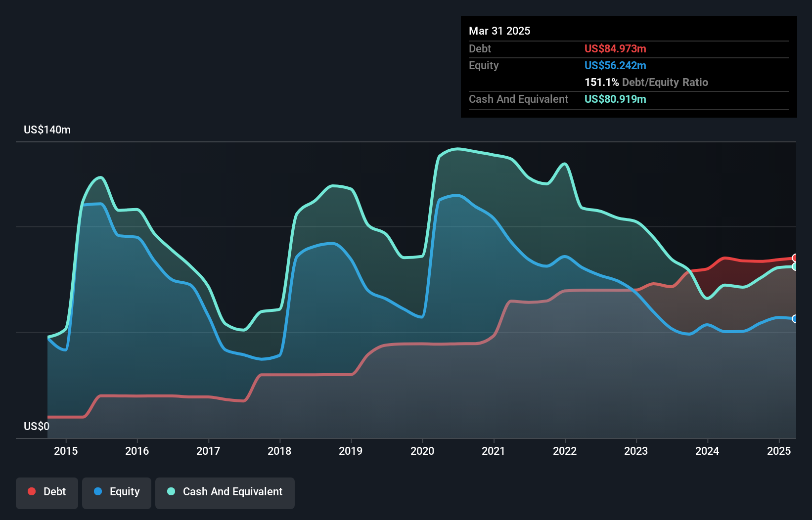Select the blue Equity endpoint marker

pos(795,319)
